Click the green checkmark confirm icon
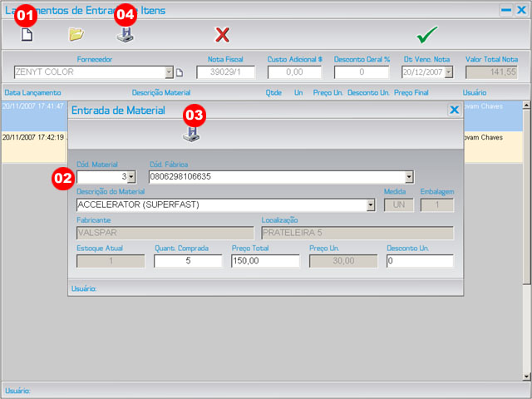Viewport: 532px width, 399px height. coord(427,35)
